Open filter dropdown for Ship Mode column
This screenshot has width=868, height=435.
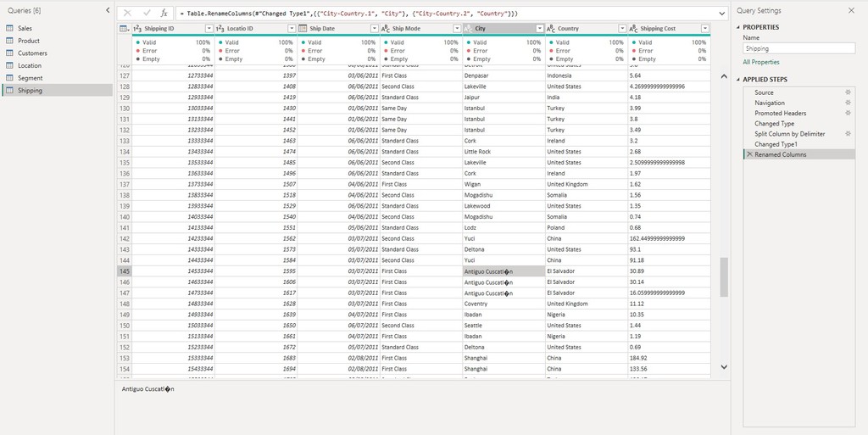point(457,28)
